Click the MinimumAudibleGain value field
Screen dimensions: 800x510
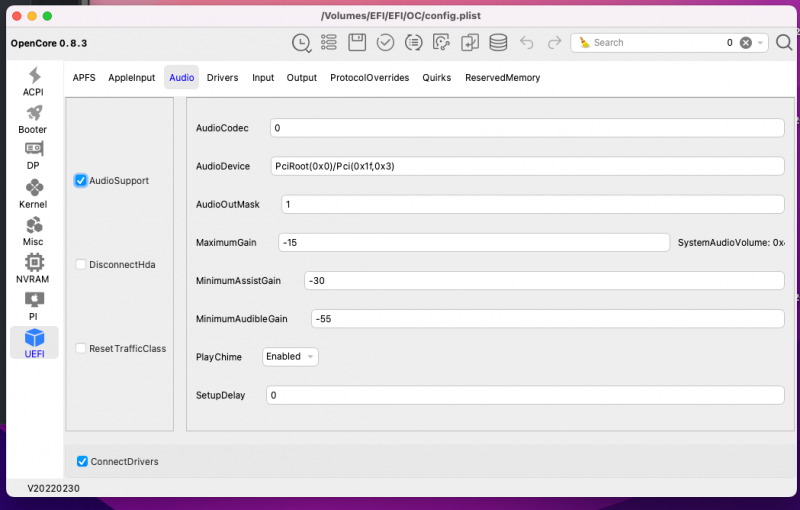click(x=547, y=319)
